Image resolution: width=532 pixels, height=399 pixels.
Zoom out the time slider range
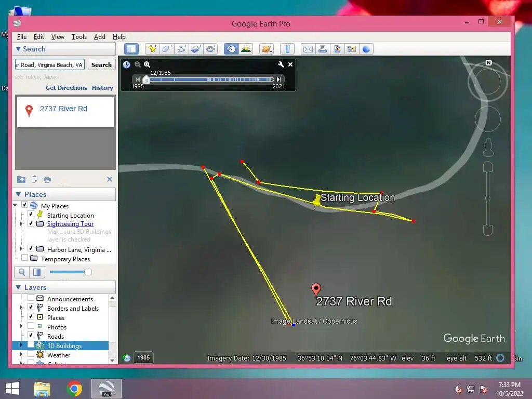137,64
